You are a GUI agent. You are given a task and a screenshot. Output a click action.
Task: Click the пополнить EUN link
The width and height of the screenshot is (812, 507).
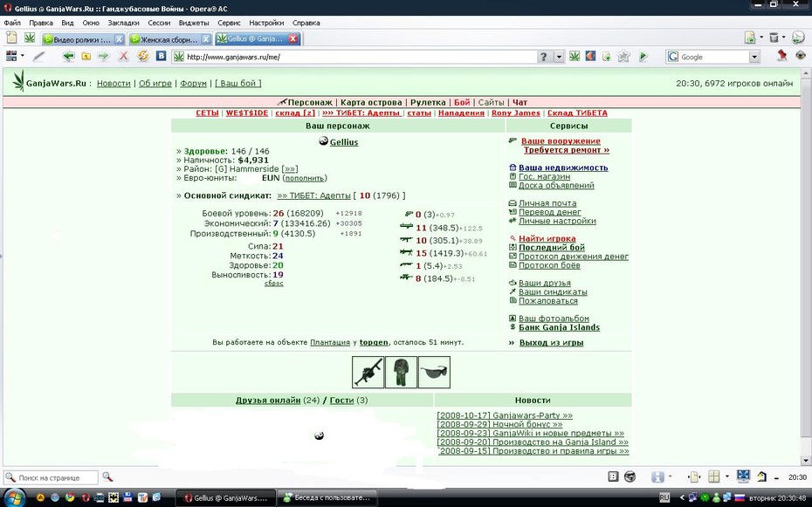(305, 178)
